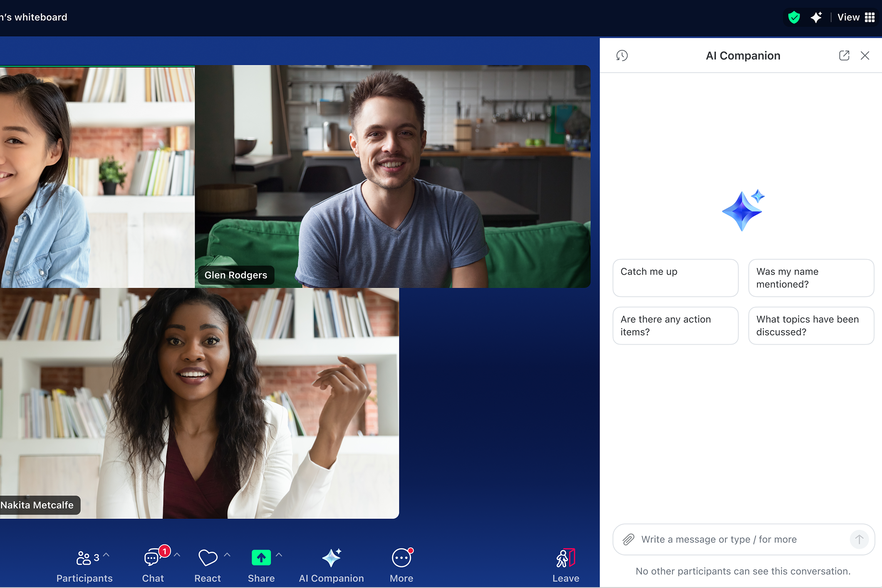The height and width of the screenshot is (588, 882).
Task: Expand the Share options chevron
Action: [x=279, y=554]
